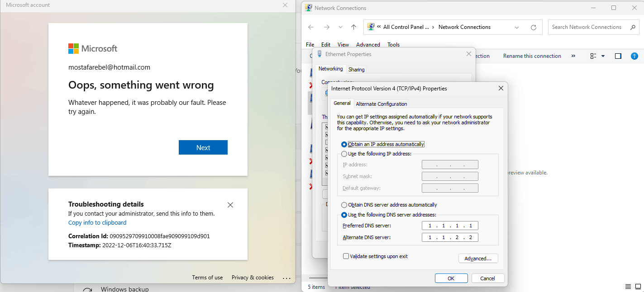Click the 5 items status text

(x=316, y=287)
